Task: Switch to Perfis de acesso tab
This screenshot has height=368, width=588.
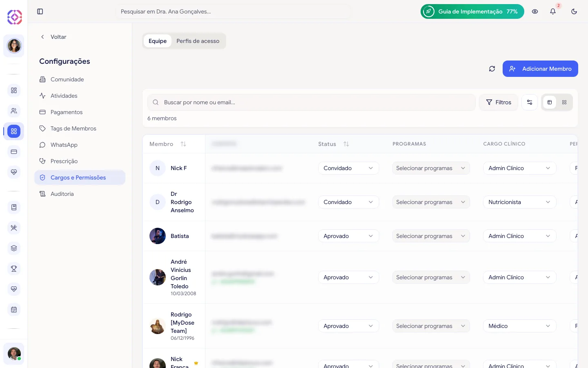Action: click(x=198, y=41)
